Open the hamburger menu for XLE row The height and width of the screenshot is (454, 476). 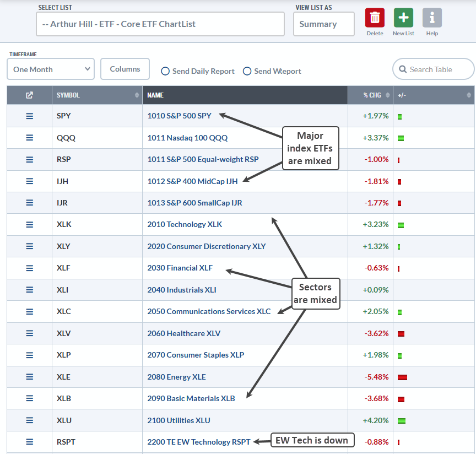pyautogui.click(x=29, y=377)
